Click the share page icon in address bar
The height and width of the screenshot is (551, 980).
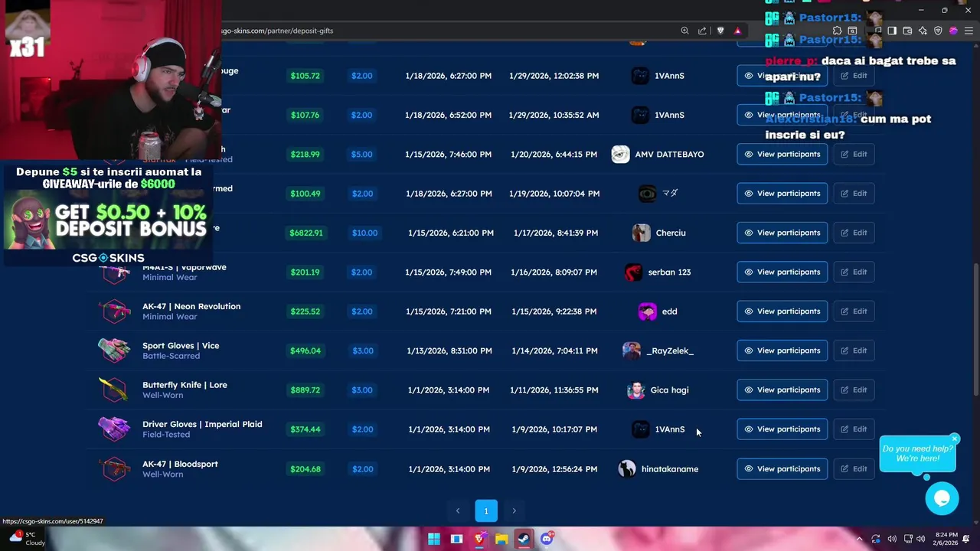[x=702, y=31]
